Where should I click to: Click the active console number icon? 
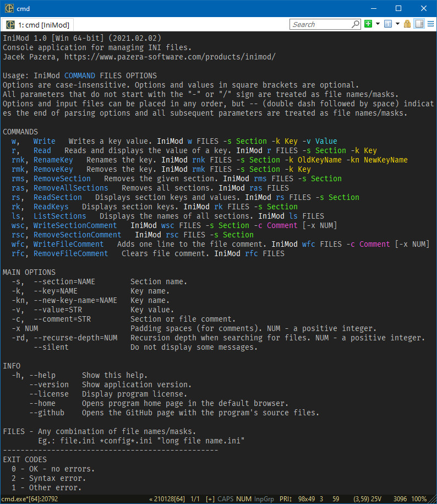[x=388, y=24]
